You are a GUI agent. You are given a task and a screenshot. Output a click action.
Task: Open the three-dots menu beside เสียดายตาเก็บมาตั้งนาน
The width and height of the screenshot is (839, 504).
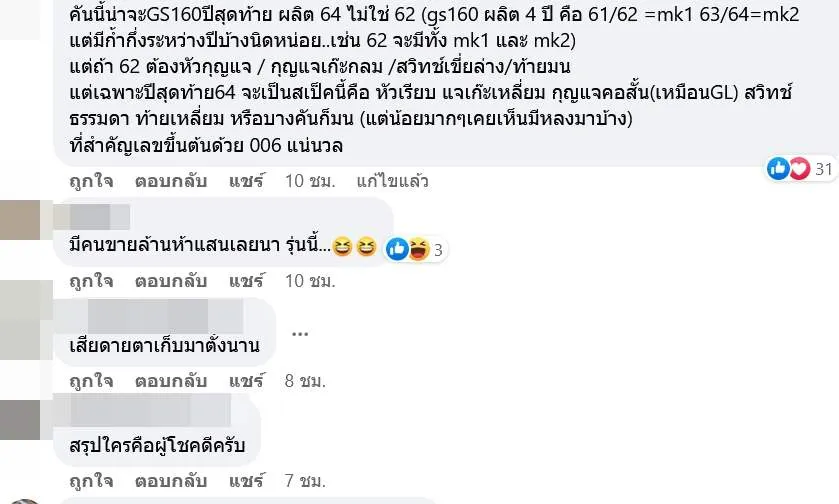tap(300, 334)
